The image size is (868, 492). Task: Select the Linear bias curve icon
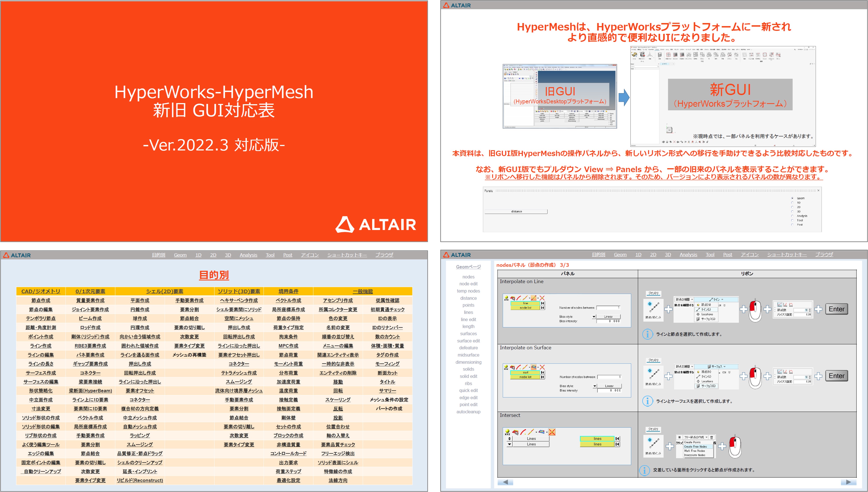[x=780, y=304]
